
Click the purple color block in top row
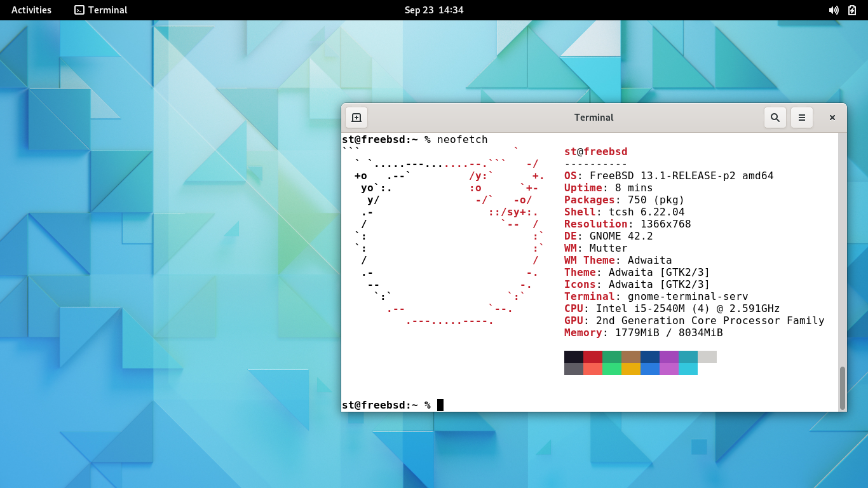[x=669, y=356]
